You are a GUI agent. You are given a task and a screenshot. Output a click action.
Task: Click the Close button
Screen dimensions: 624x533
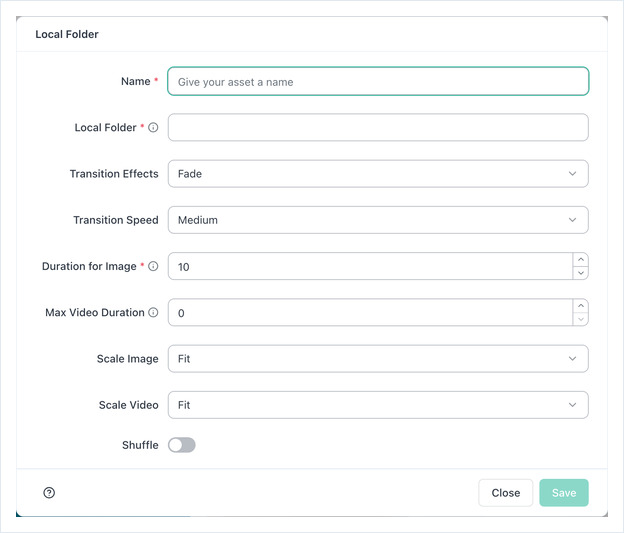[505, 493]
